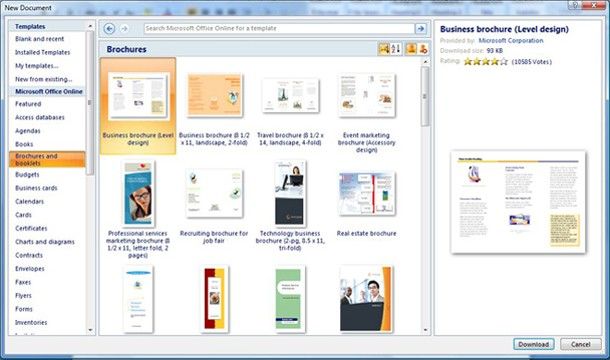The height and width of the screenshot is (360, 610).
Task: Select Business brochure 8 1/2 x 11 landscape 2-fold
Action: 214,109
